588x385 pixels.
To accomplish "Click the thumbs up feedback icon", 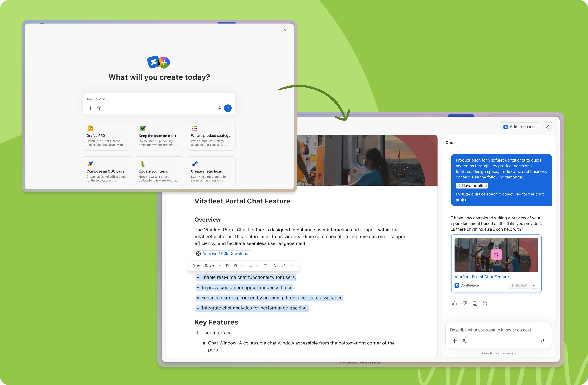I will (454, 303).
